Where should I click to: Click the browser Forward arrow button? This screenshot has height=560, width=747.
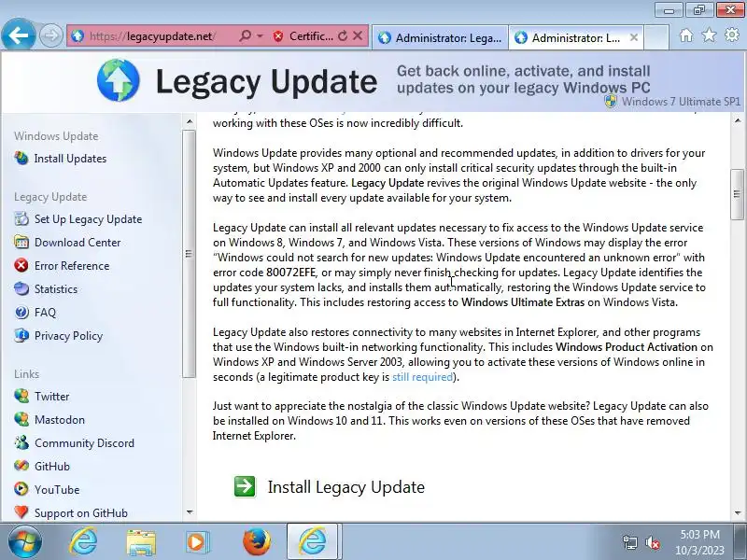(x=50, y=35)
